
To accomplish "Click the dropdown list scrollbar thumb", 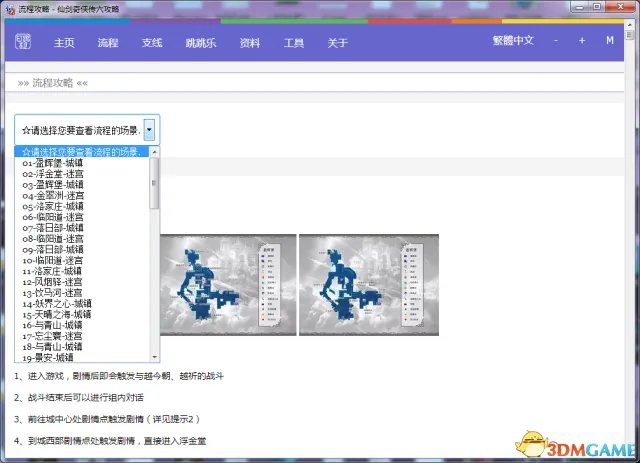I will [154, 183].
